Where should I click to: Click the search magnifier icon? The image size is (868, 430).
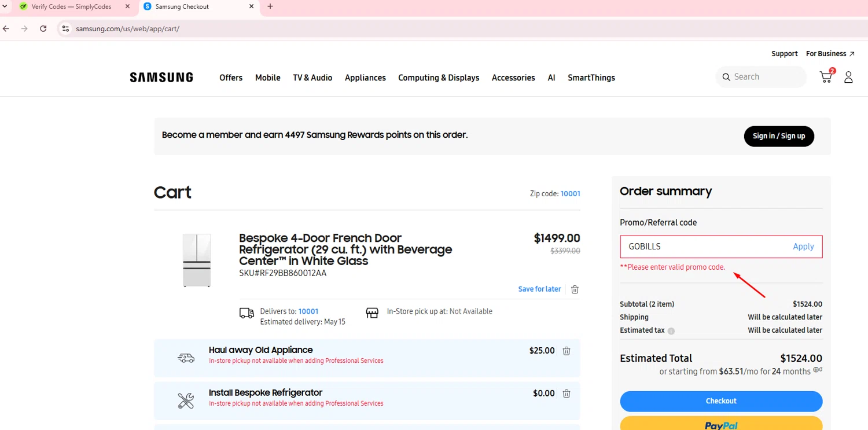coord(726,77)
